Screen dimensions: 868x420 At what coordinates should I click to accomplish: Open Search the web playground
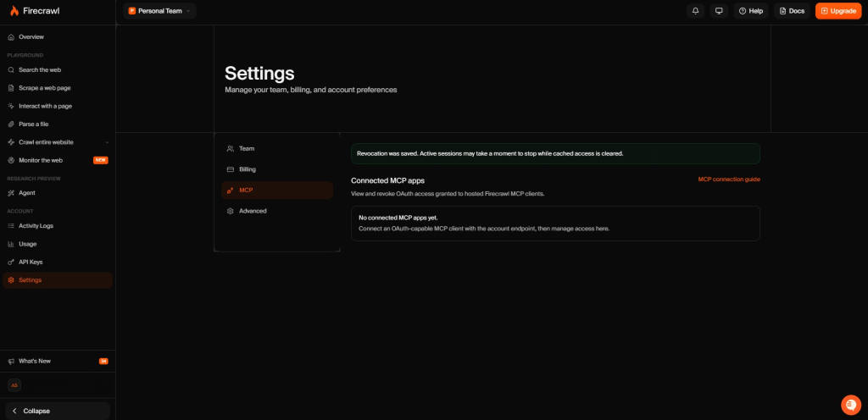58,70
